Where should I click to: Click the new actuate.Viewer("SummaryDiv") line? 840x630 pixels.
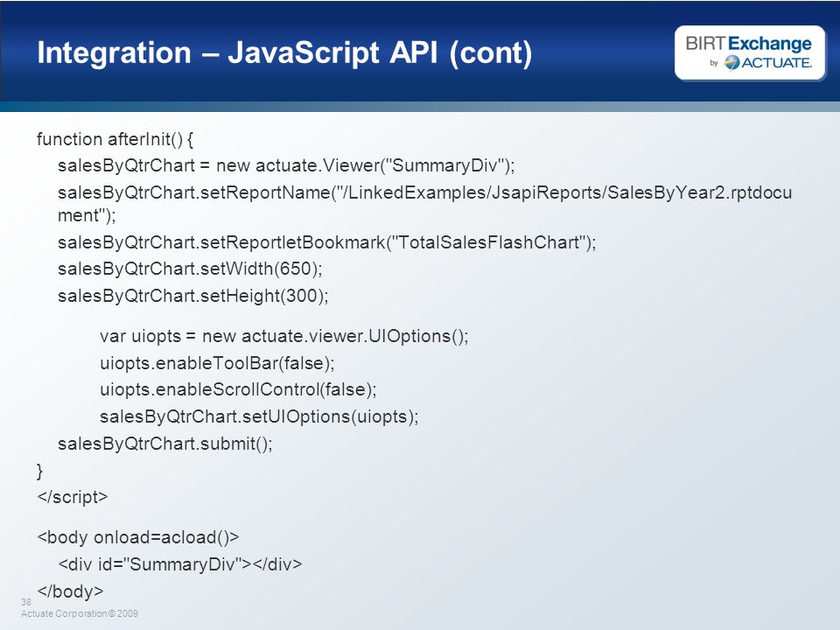click(x=286, y=165)
